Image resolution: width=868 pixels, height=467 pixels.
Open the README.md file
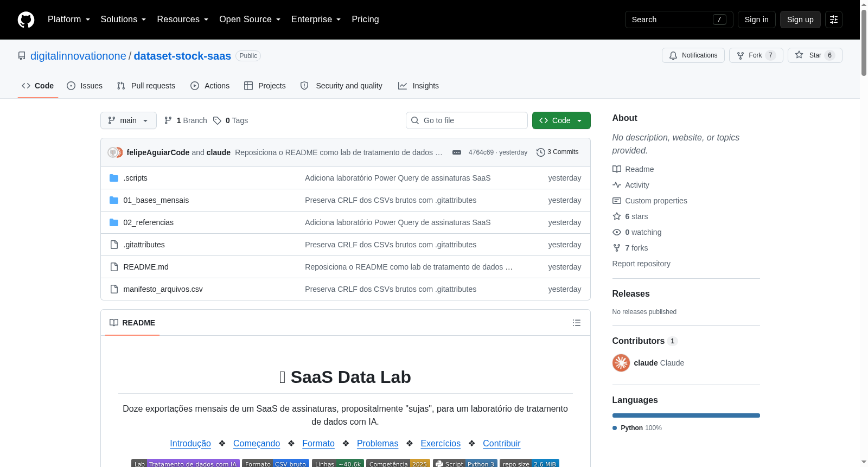145,267
